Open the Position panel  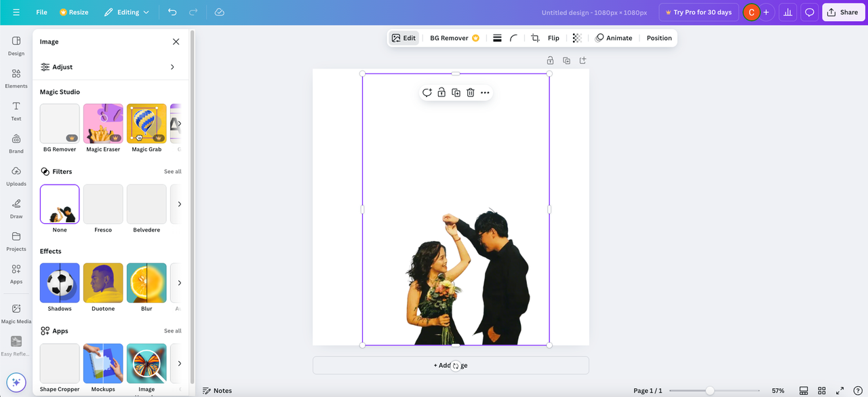point(659,38)
